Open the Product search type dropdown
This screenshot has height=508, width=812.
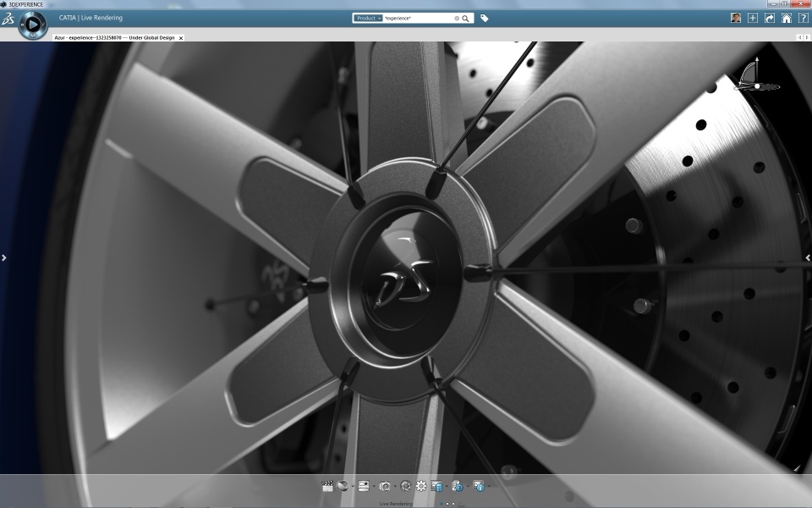368,18
